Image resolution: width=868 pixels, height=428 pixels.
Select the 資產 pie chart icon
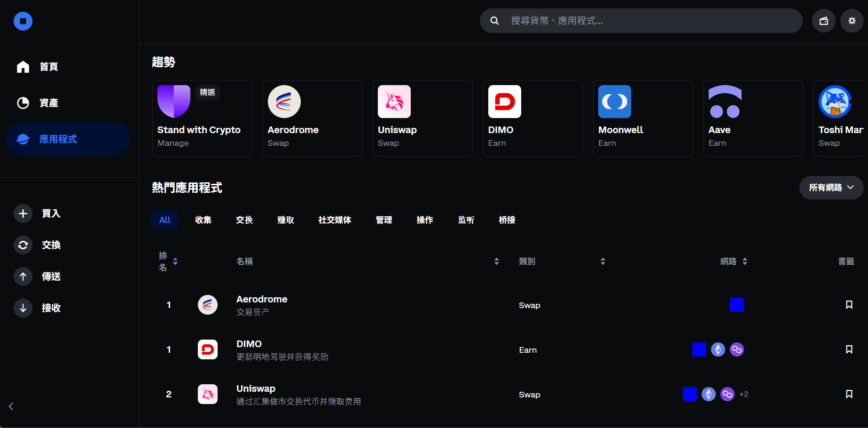[23, 103]
